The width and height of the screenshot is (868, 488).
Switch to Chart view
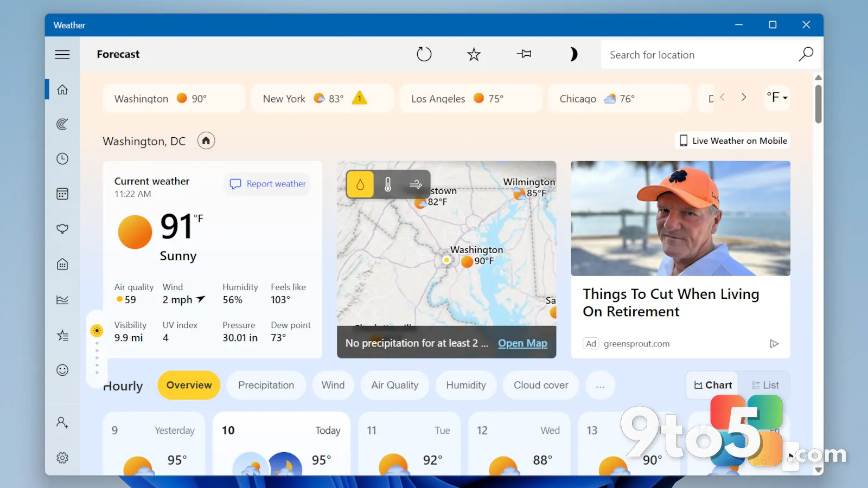[713, 385]
